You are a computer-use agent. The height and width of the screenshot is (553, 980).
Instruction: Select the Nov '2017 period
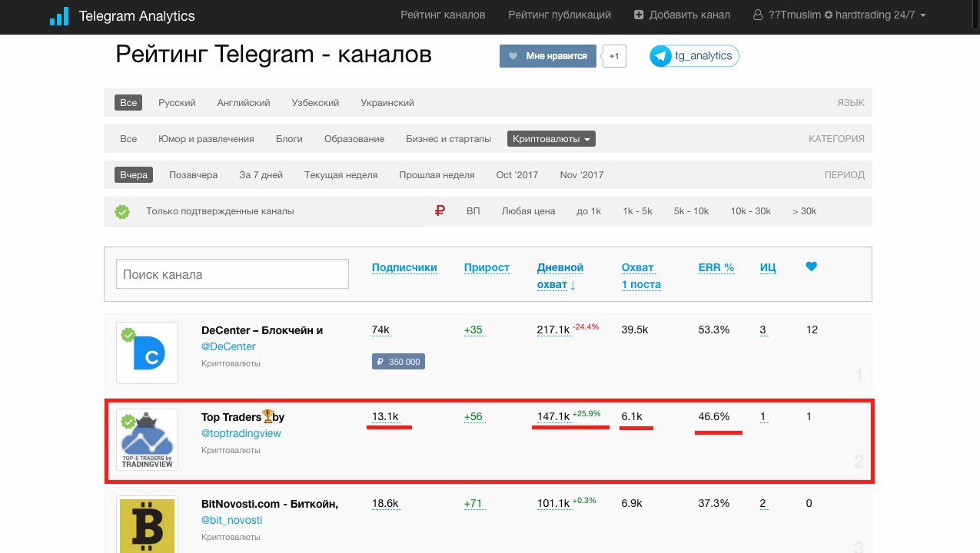tap(582, 175)
